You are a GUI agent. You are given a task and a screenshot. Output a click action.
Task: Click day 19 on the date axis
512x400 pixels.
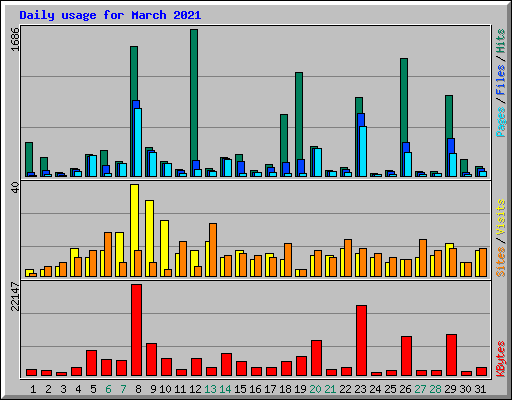point(300,389)
